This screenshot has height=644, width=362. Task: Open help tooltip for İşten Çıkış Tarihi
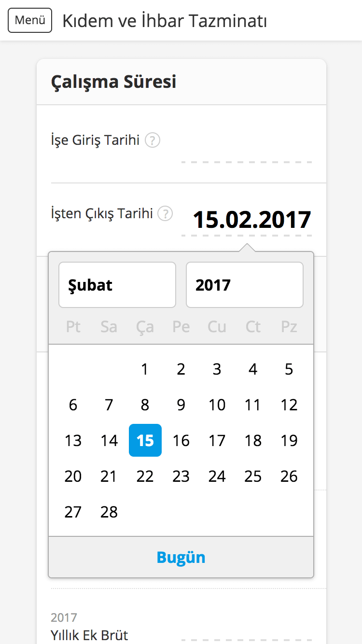click(x=165, y=213)
